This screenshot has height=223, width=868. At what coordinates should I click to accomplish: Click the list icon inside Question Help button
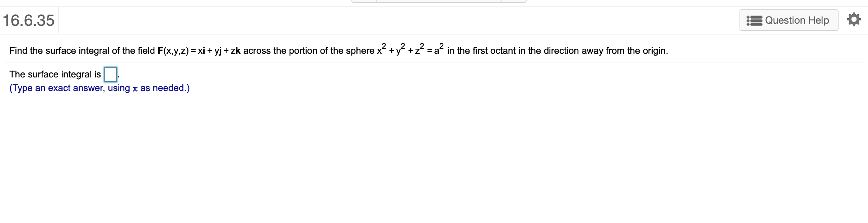click(x=755, y=20)
